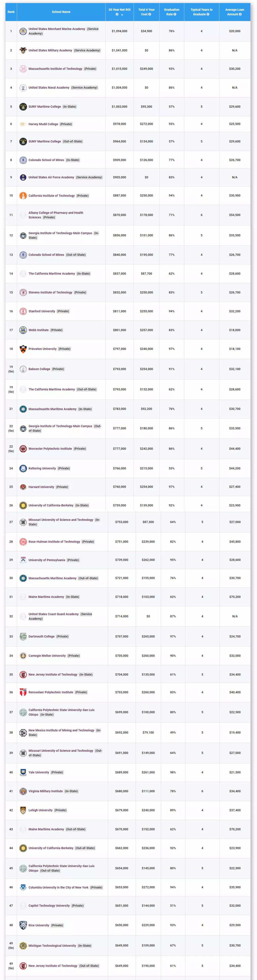Viewport: 257px width, 980px height.
Task: Click the Yale University crest icon
Action: [x=23, y=772]
